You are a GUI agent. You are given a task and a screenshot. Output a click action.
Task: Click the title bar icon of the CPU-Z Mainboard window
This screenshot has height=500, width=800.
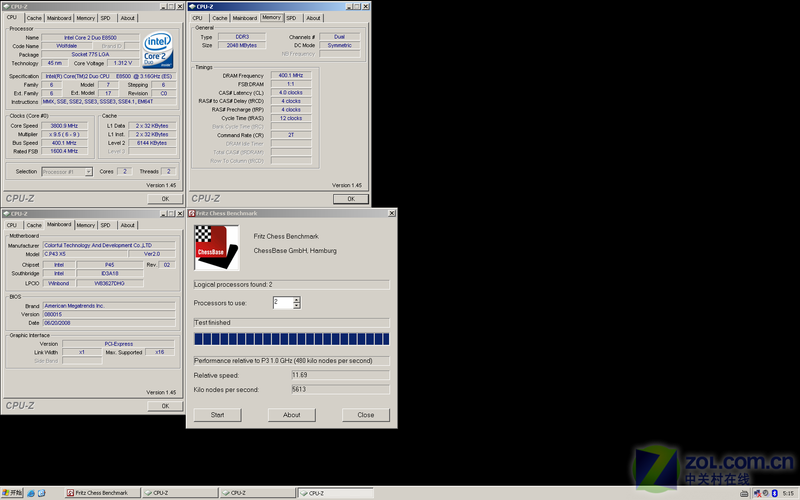pos(7,214)
